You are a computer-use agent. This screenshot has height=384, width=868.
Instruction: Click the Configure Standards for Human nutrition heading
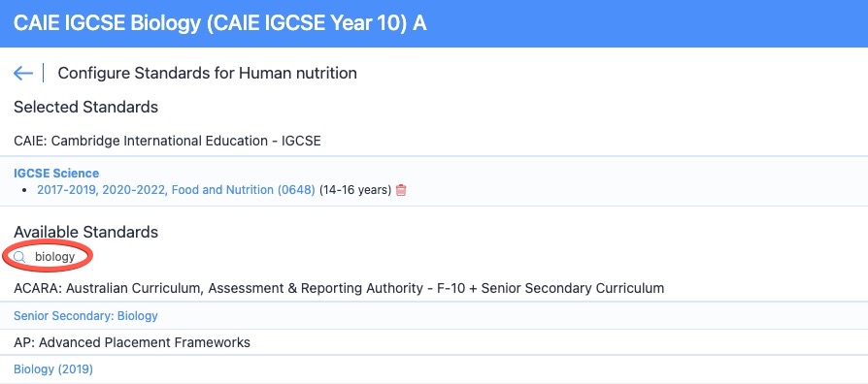(x=207, y=73)
